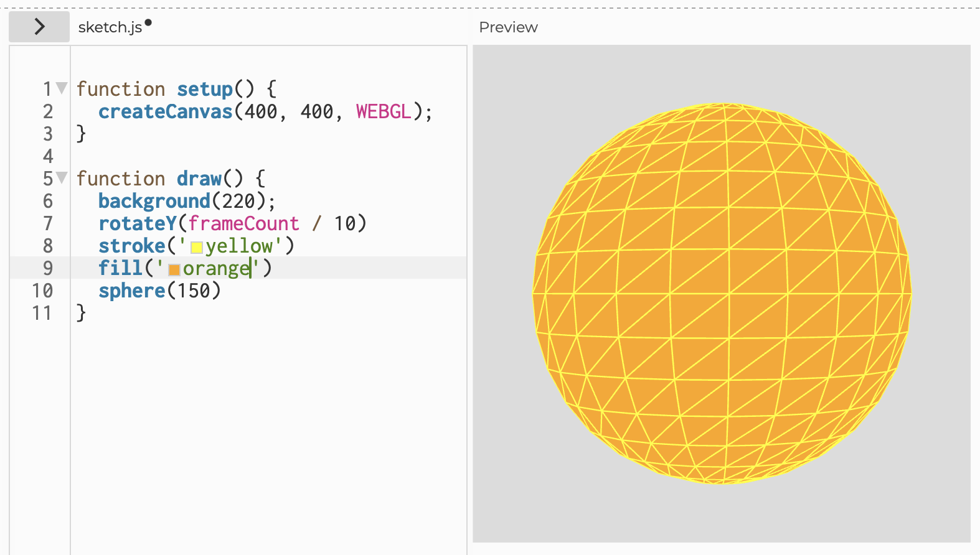Click the 'yellow' string text
This screenshot has height=555, width=980.
click(x=240, y=246)
